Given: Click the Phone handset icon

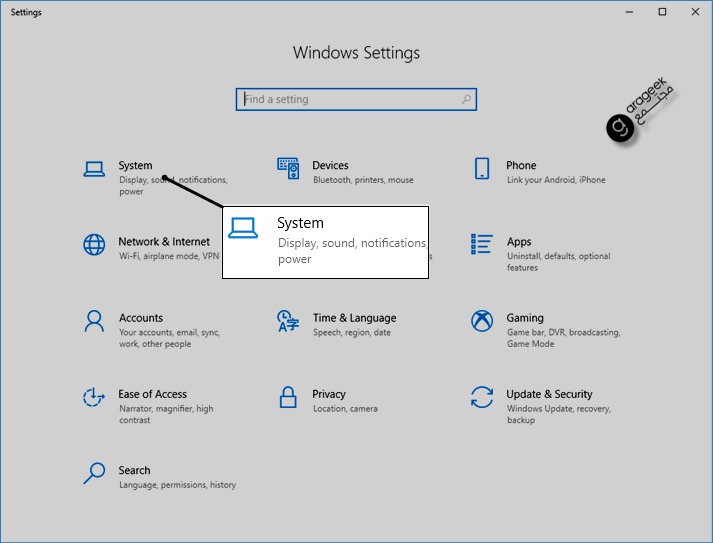Looking at the screenshot, I should pyautogui.click(x=482, y=169).
